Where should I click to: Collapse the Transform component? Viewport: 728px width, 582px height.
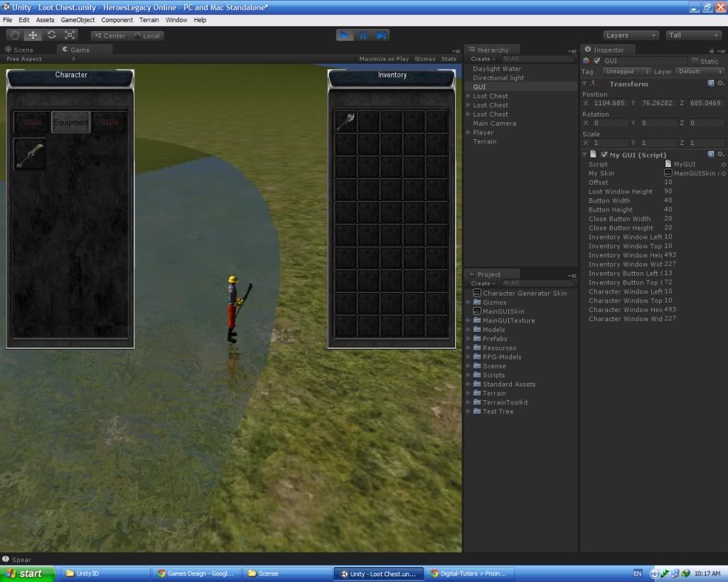point(584,84)
